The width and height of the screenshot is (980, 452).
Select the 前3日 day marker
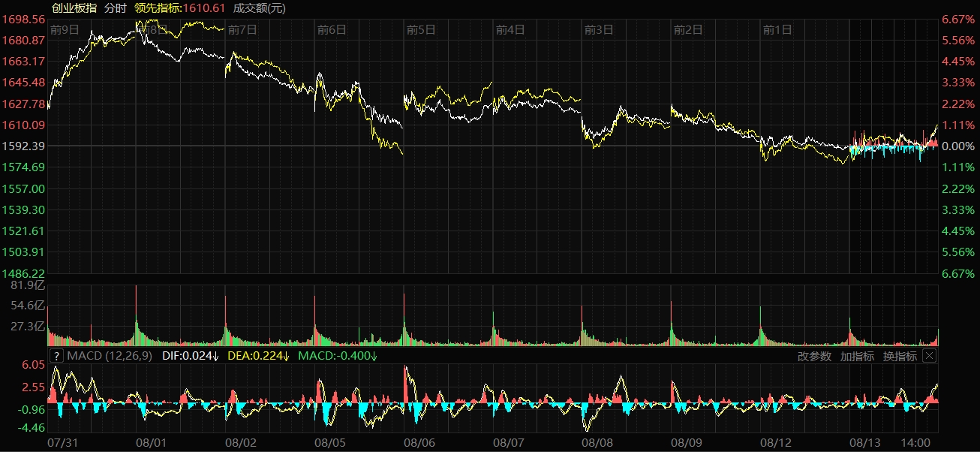[600, 30]
